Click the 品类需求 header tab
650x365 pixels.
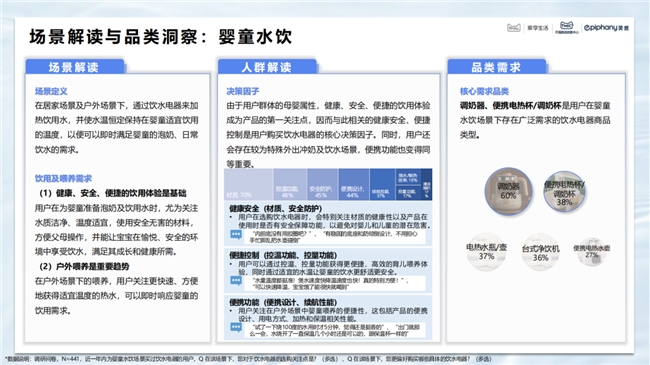(496, 67)
